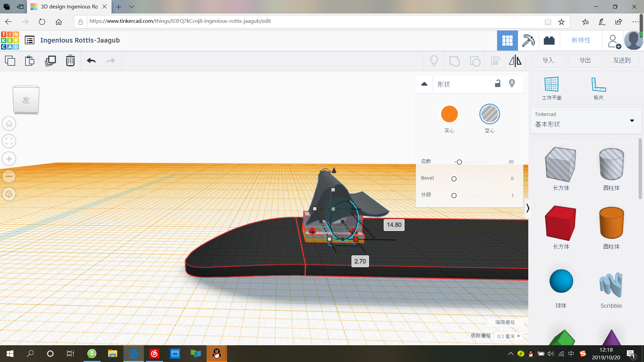The height and width of the screenshot is (362, 644).
Task: Open a new browser tab
Action: tap(118, 7)
